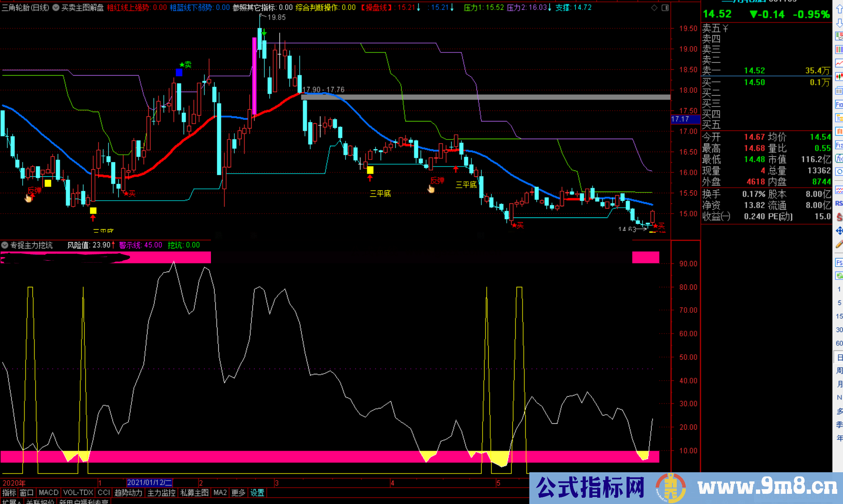Open the 设置 settings button
This screenshot has height=504, width=843.
258,493
